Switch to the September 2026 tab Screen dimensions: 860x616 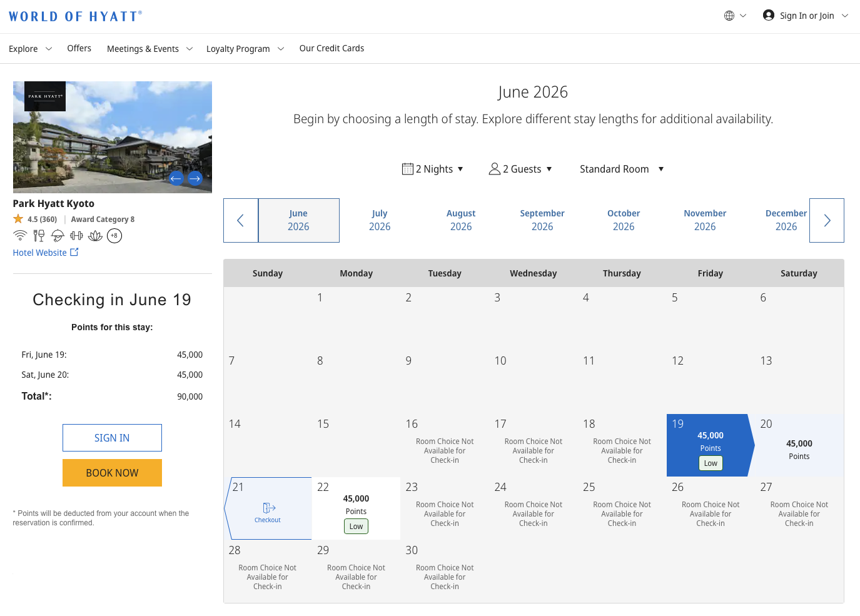coord(542,220)
